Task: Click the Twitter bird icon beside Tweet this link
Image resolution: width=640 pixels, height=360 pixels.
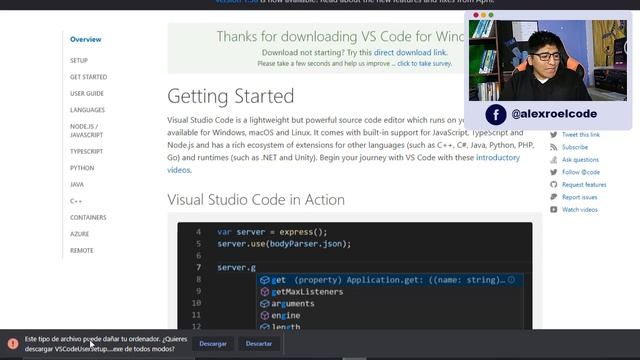Action: point(553,135)
